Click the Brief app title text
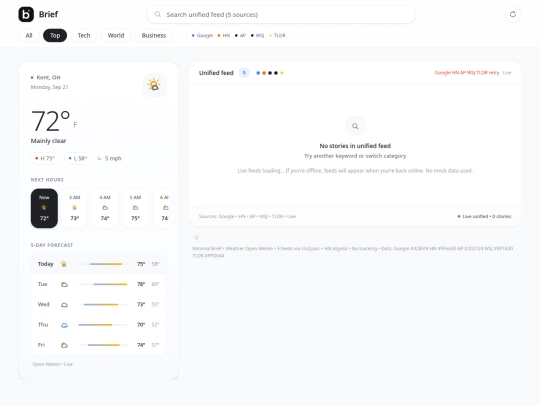Image resolution: width=540 pixels, height=405 pixels. [48, 14]
